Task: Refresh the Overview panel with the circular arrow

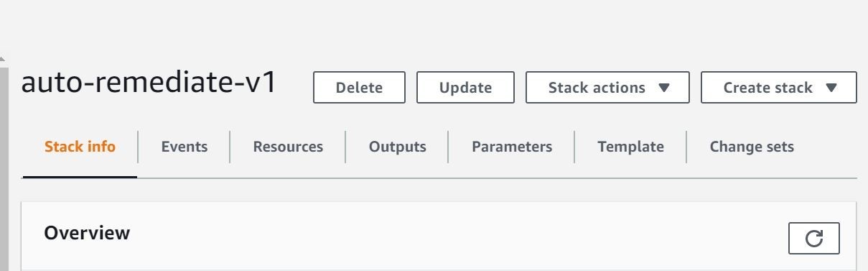Action: click(x=813, y=239)
